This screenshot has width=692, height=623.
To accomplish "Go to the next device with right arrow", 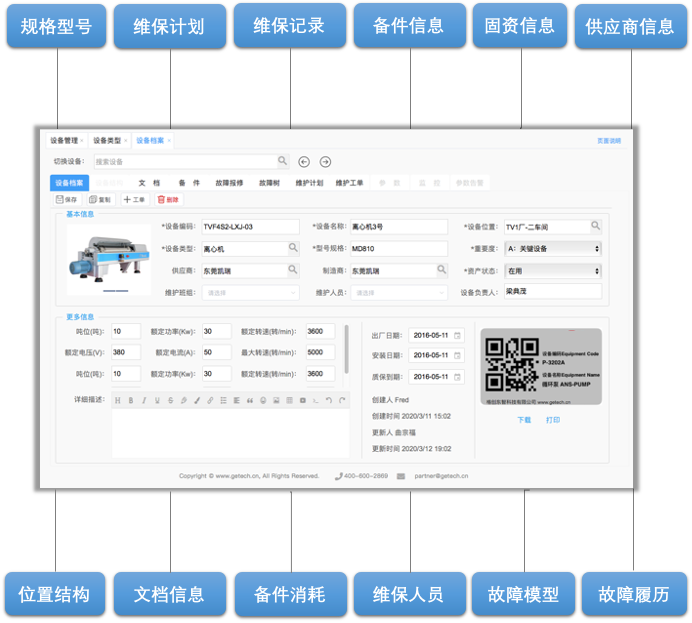I will [325, 161].
